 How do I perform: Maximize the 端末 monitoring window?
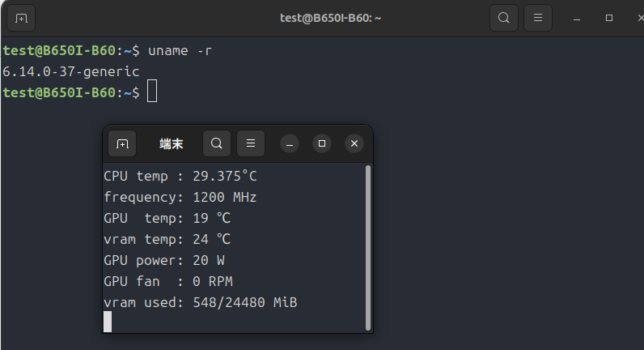(322, 143)
